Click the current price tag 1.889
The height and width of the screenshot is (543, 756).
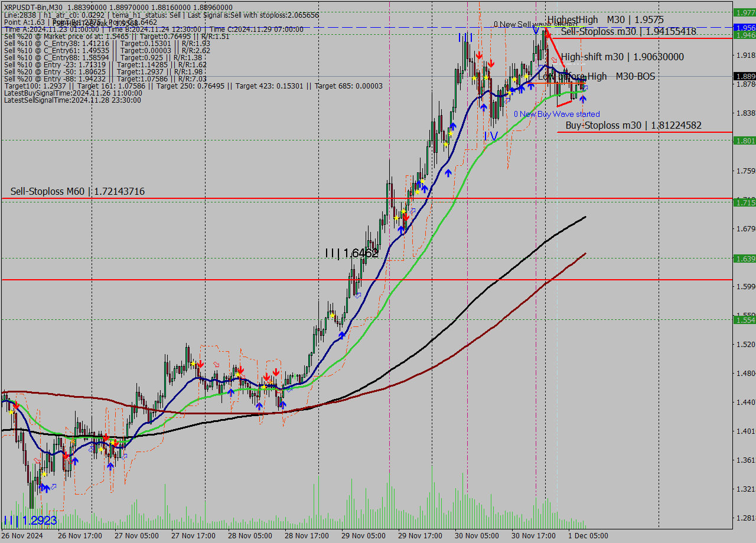[x=744, y=77]
